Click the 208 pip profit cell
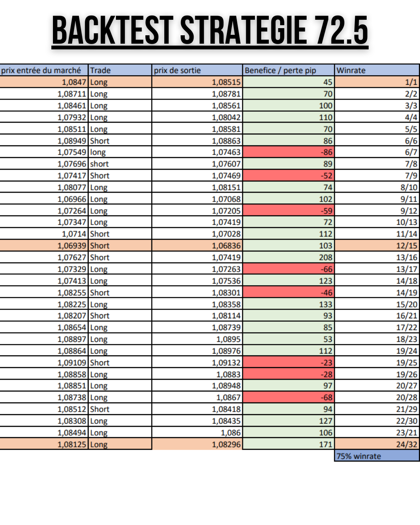420x525 pixels. tap(288, 257)
